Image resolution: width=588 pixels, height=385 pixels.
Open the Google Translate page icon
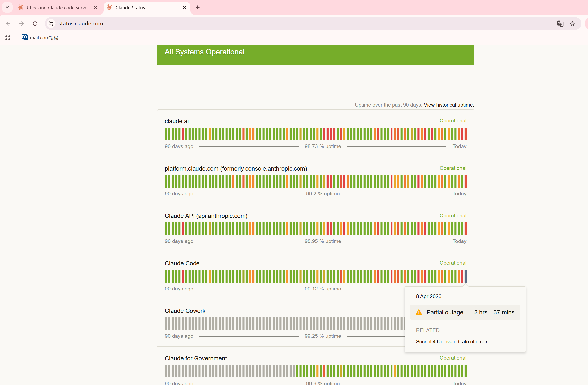coord(560,24)
